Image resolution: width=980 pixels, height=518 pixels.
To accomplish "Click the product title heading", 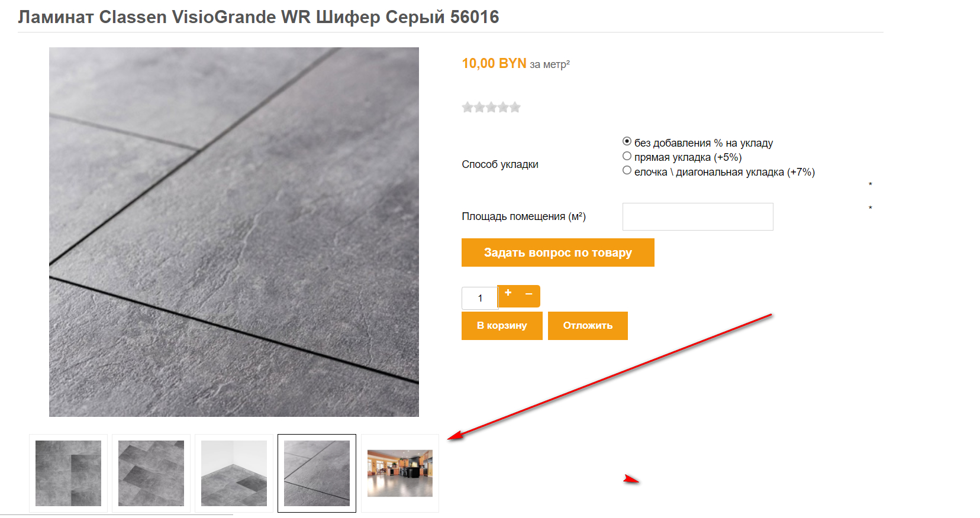I will (x=259, y=17).
